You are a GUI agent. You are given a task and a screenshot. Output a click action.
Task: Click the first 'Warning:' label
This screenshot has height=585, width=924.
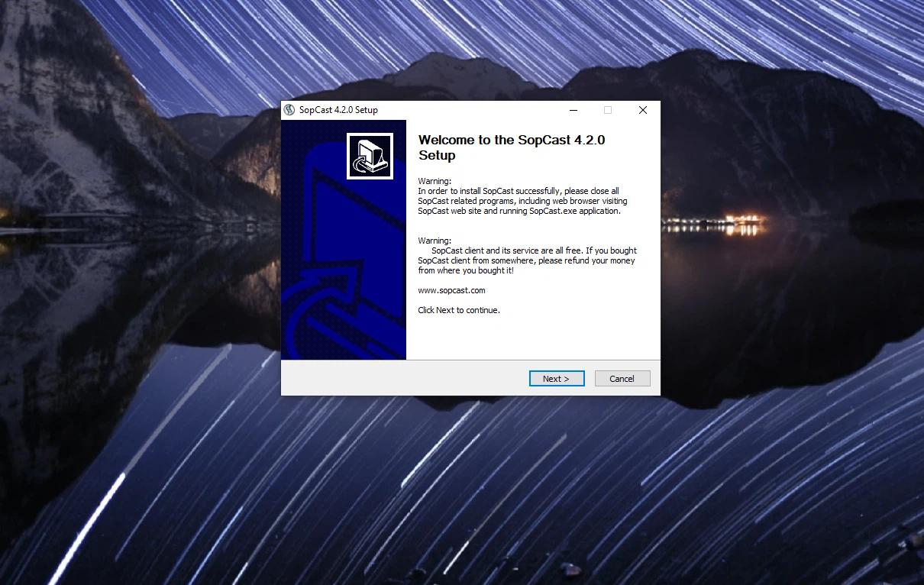(x=435, y=181)
